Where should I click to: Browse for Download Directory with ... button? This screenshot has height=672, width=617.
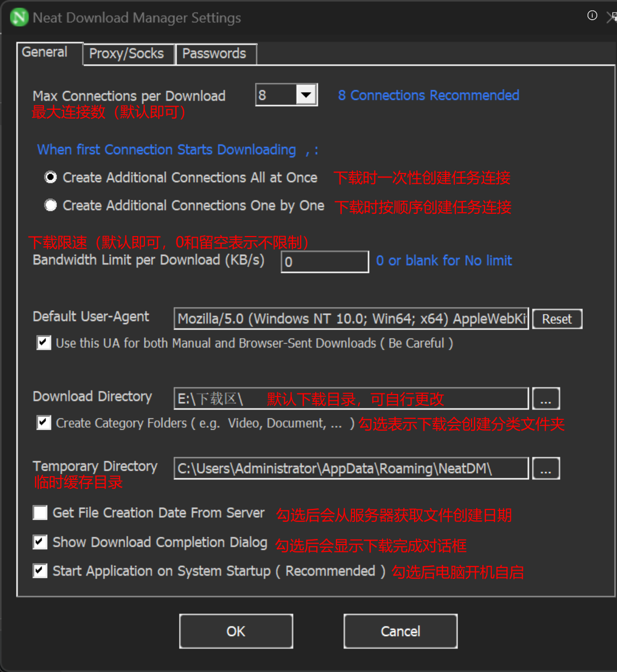pyautogui.click(x=546, y=399)
